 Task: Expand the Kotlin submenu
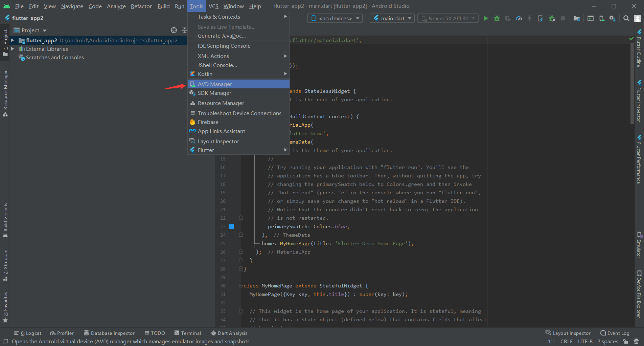click(x=239, y=74)
